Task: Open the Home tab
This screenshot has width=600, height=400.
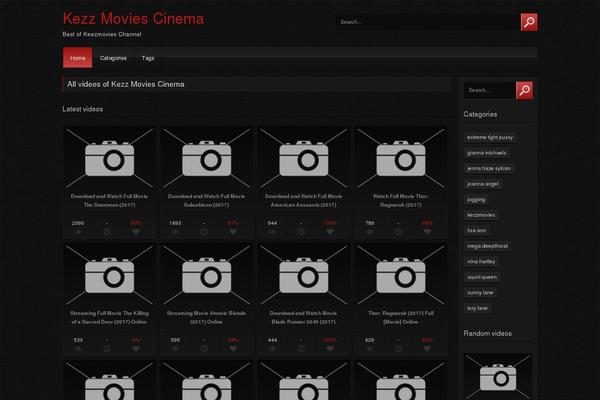Action: (x=78, y=58)
